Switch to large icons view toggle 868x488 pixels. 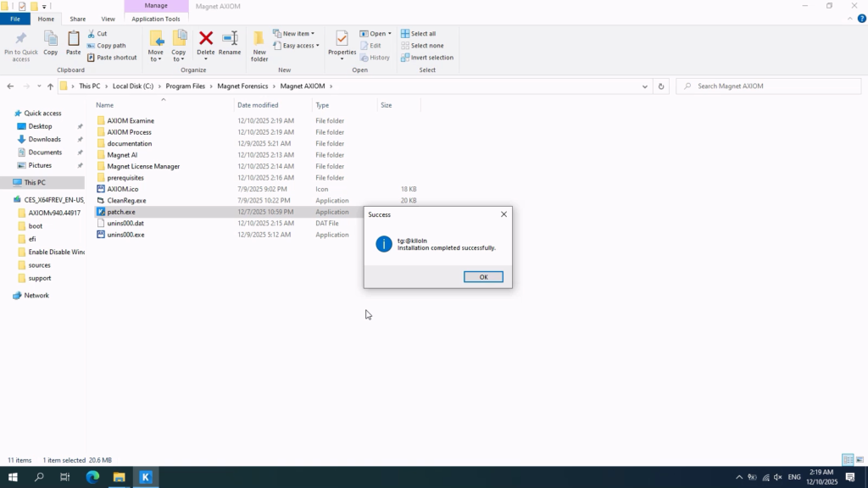859,460
